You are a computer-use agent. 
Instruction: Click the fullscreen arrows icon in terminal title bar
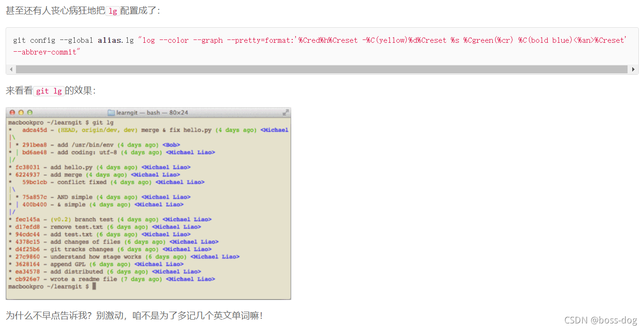click(x=286, y=113)
